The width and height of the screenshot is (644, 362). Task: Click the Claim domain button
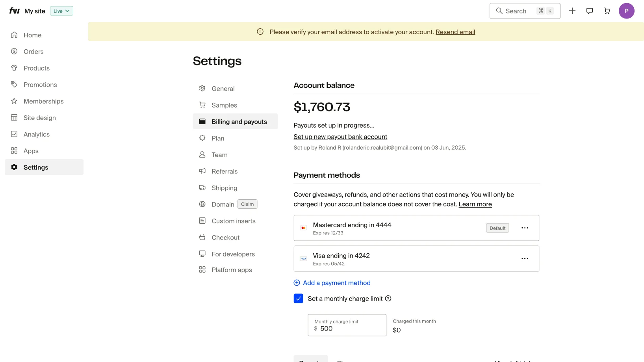click(x=247, y=204)
